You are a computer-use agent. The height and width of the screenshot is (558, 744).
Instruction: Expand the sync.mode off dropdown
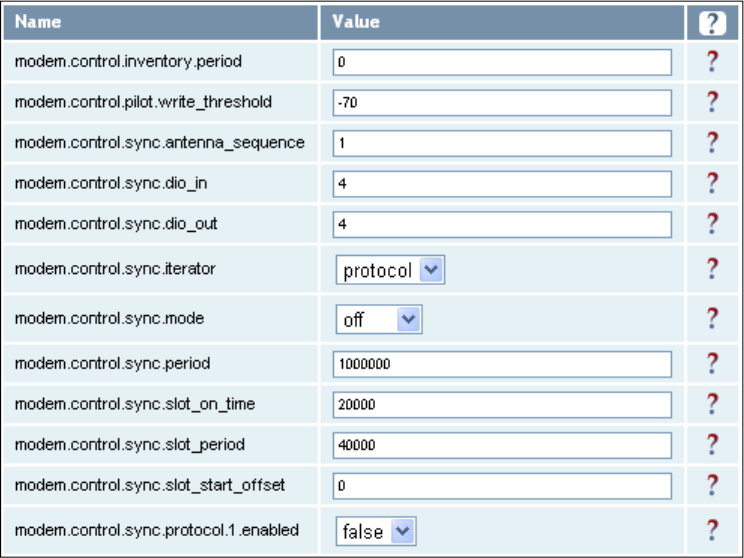379,319
